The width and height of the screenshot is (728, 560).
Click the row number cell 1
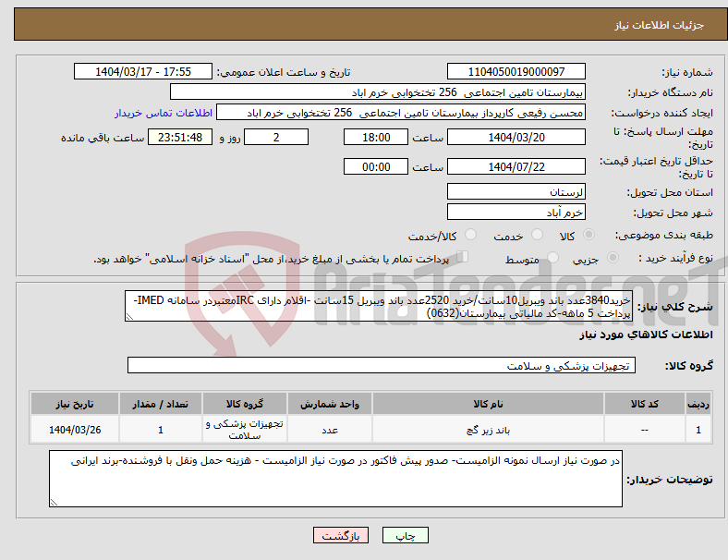click(x=698, y=430)
